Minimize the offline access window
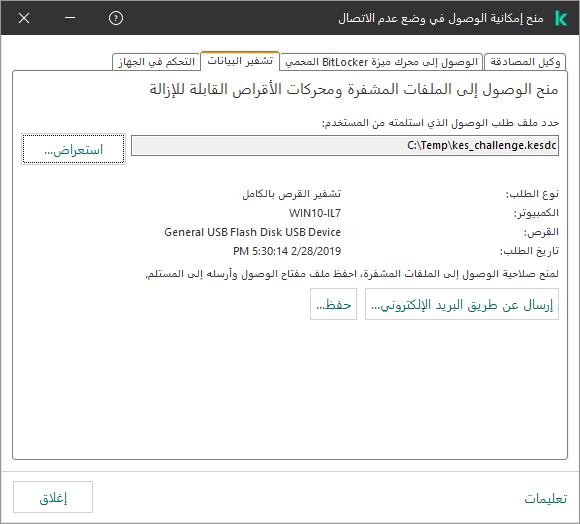 (70, 17)
